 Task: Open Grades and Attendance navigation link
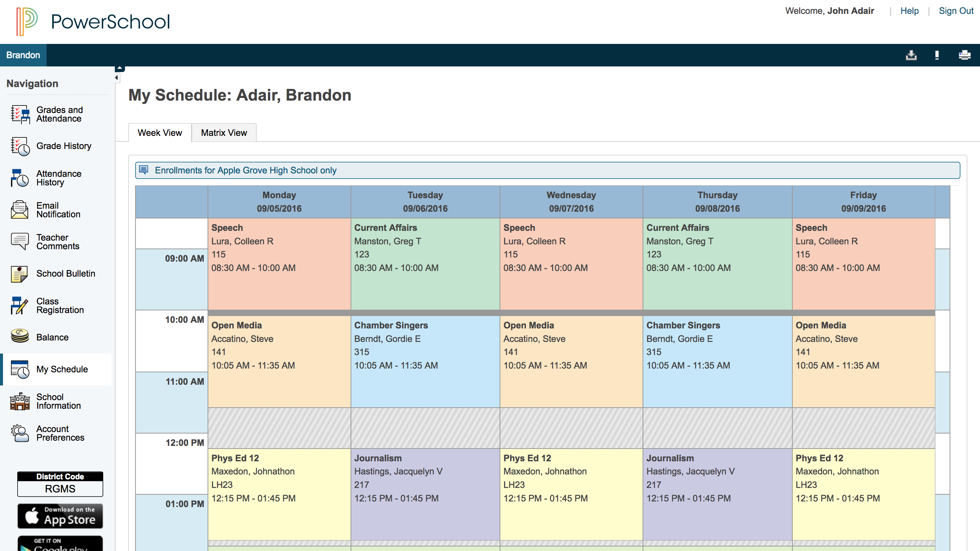pos(59,114)
